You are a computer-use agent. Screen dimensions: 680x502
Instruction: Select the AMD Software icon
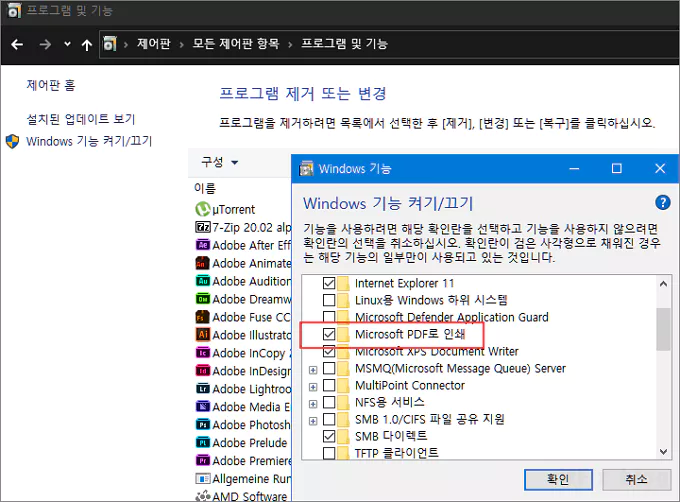click(x=203, y=496)
